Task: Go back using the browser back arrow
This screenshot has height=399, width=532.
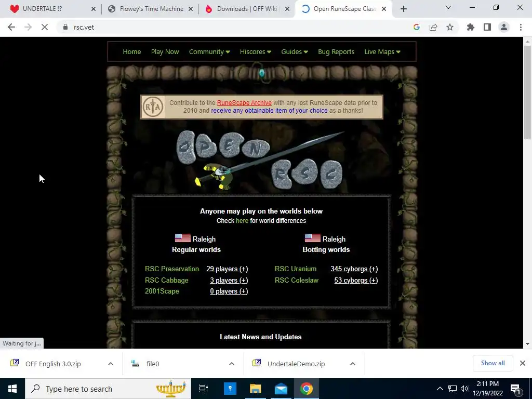Action: click(11, 27)
